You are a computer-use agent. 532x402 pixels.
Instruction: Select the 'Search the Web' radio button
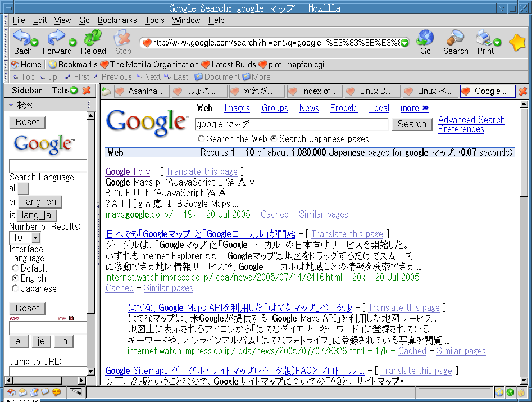pos(201,139)
